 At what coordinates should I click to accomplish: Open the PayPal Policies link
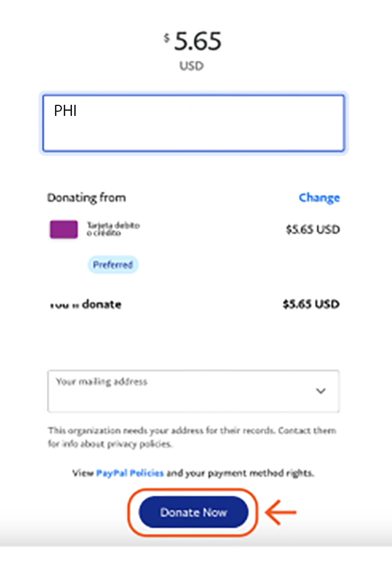pos(130,472)
